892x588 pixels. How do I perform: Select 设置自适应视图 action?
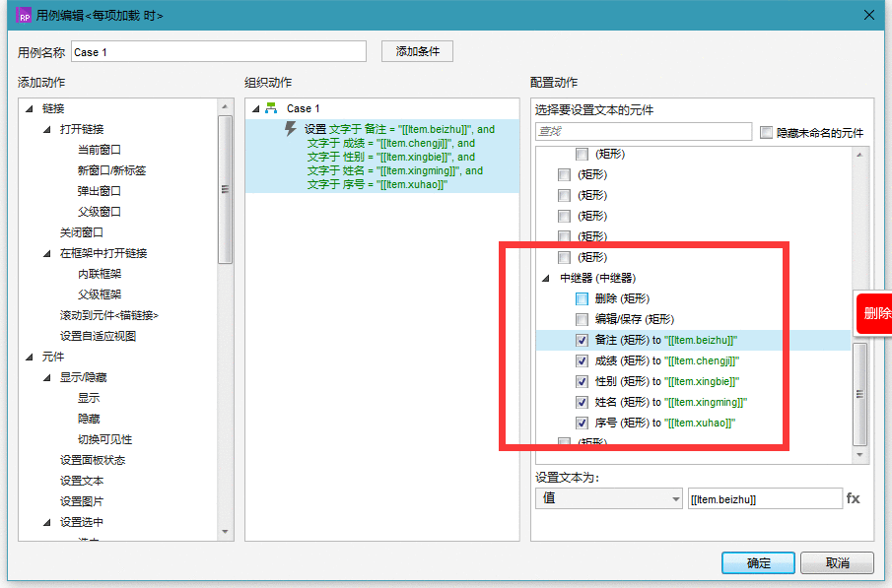point(98,336)
